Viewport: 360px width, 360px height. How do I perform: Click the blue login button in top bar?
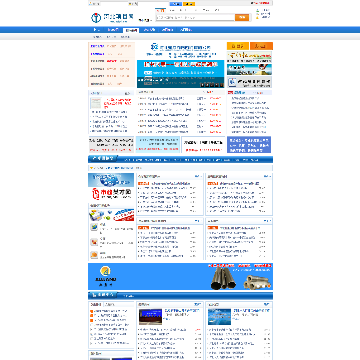(176, 4)
